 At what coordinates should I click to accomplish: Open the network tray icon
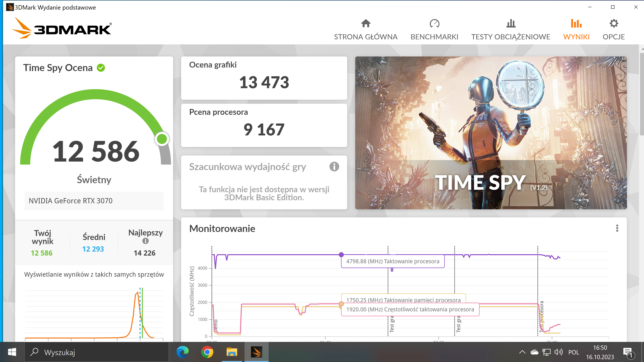click(x=547, y=352)
